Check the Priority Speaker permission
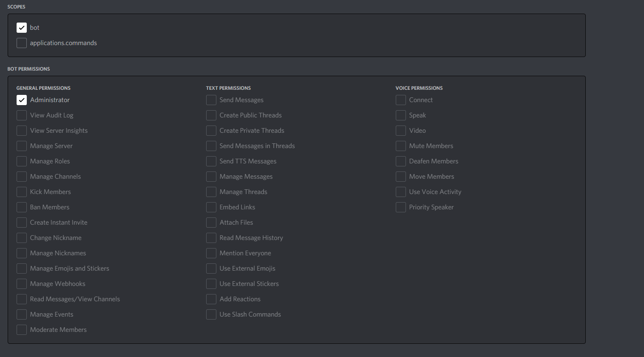644x357 pixels. [400, 207]
